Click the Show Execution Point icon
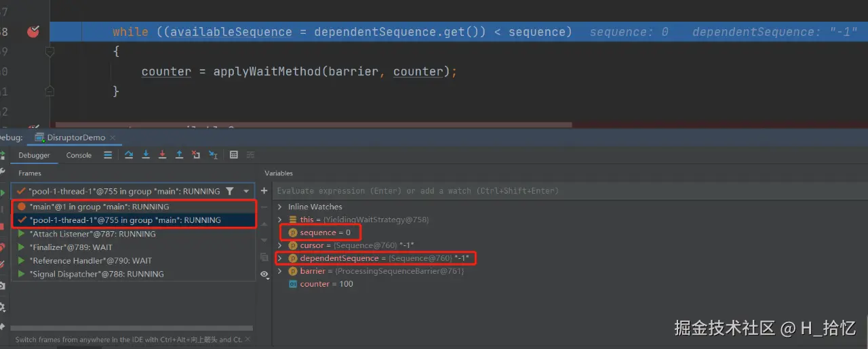This screenshot has width=868, height=349. click(108, 155)
